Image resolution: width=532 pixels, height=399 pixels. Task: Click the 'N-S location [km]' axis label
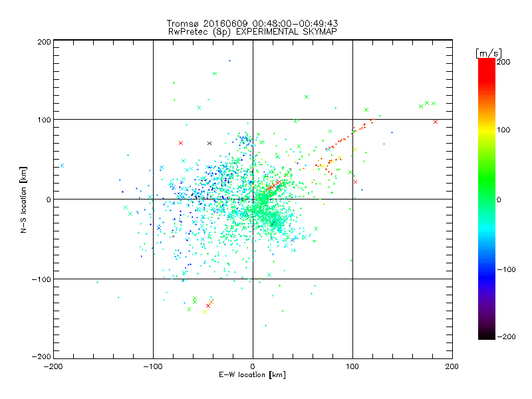coord(23,199)
